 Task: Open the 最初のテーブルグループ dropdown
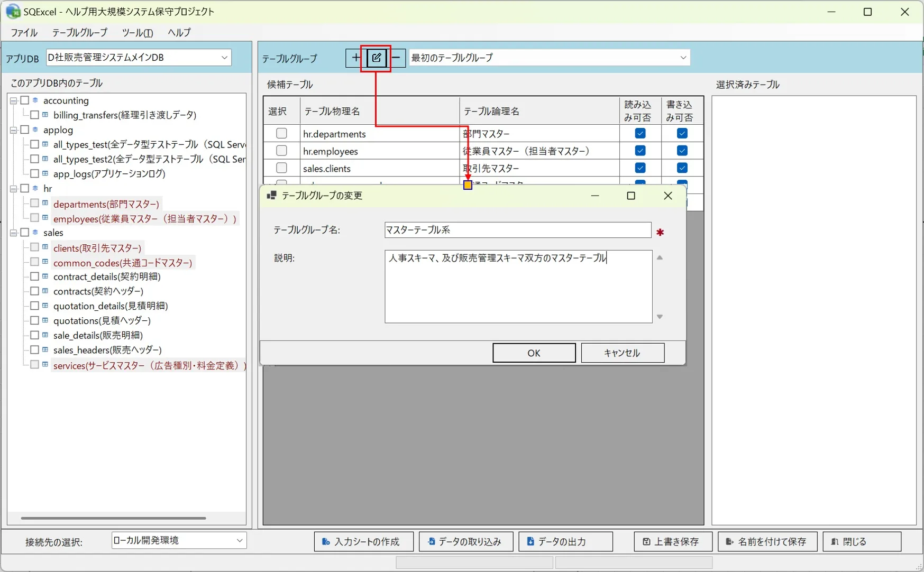(x=549, y=57)
